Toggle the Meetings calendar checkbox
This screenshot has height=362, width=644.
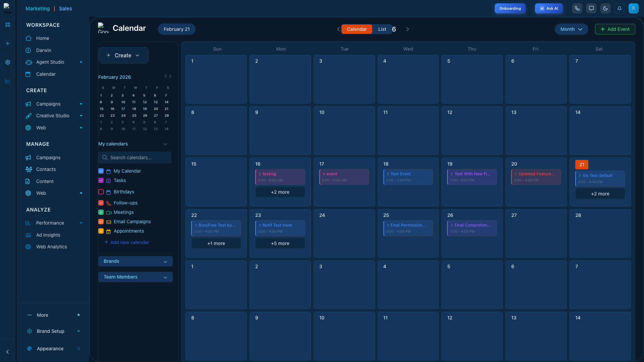click(101, 212)
